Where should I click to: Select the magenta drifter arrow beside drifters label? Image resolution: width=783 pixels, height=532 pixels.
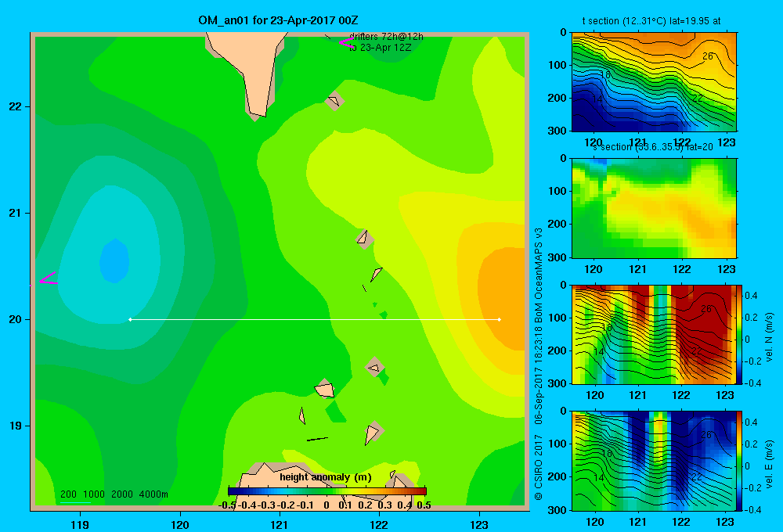[x=345, y=42]
